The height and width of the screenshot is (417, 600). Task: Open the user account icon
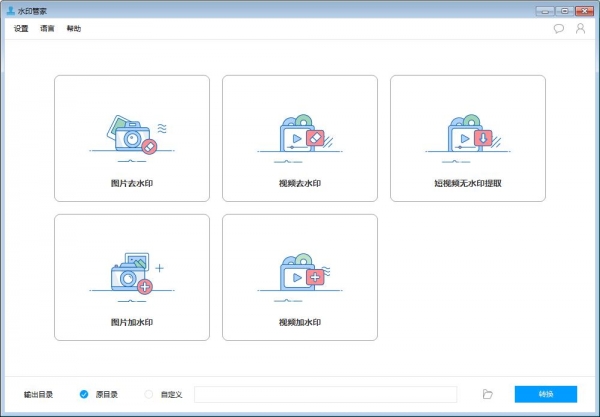(580, 29)
